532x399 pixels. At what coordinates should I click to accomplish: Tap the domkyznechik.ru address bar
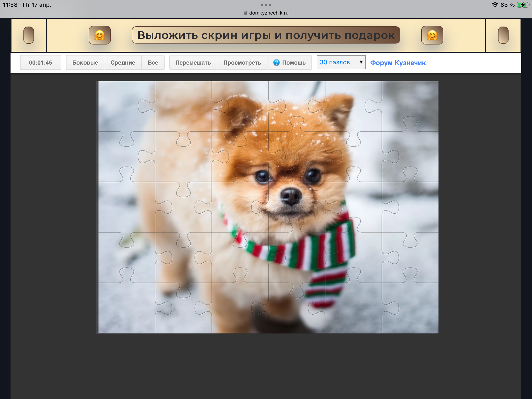coord(268,13)
